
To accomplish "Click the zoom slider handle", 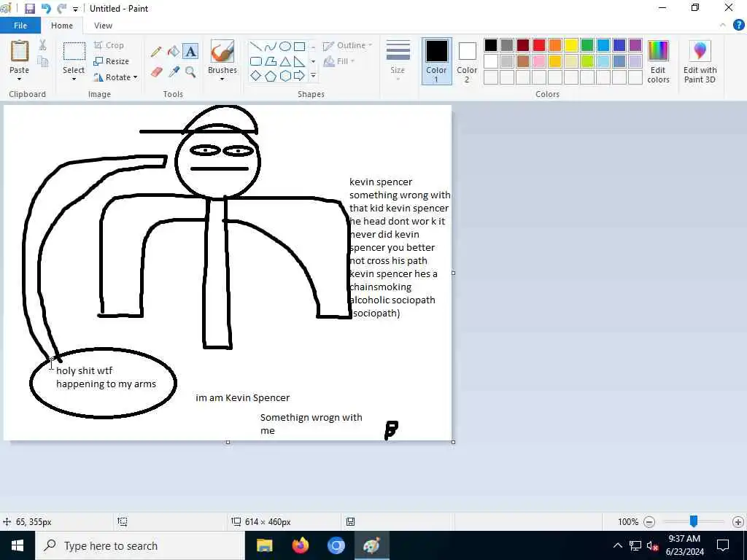I will [x=694, y=521].
